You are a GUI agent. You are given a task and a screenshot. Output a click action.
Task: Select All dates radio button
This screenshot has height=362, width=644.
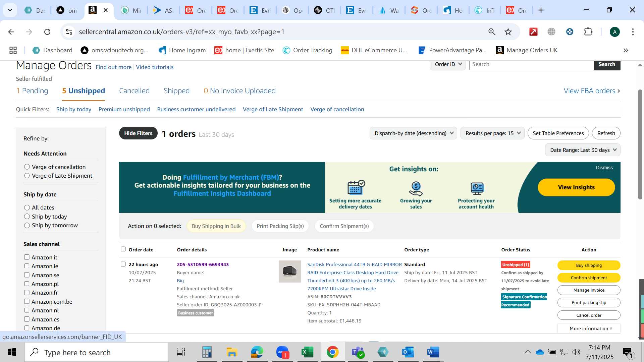click(x=27, y=207)
